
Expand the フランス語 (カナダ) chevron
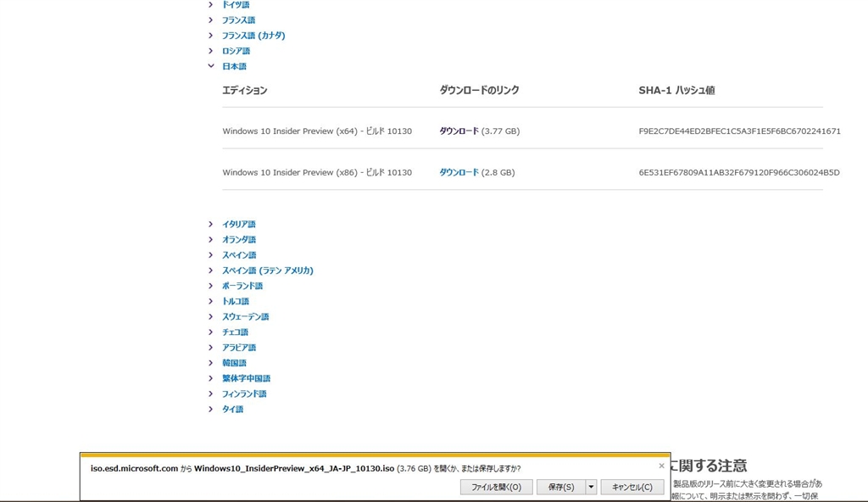[210, 36]
